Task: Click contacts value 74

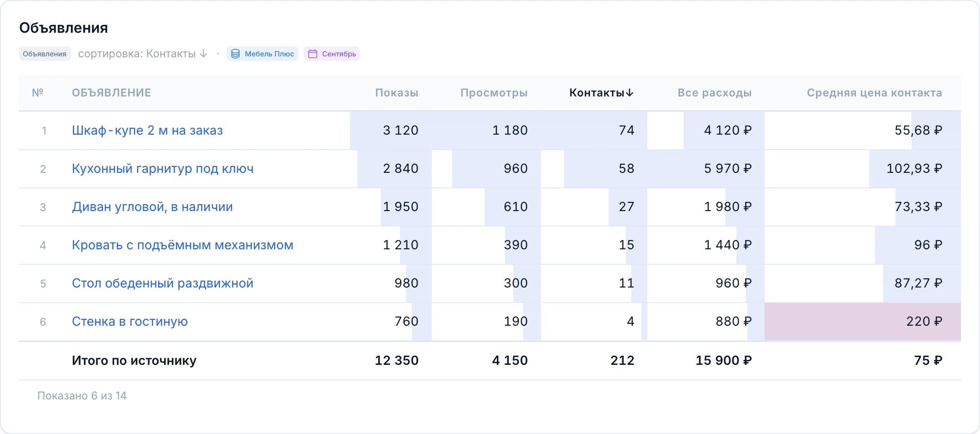Action: pos(626,131)
